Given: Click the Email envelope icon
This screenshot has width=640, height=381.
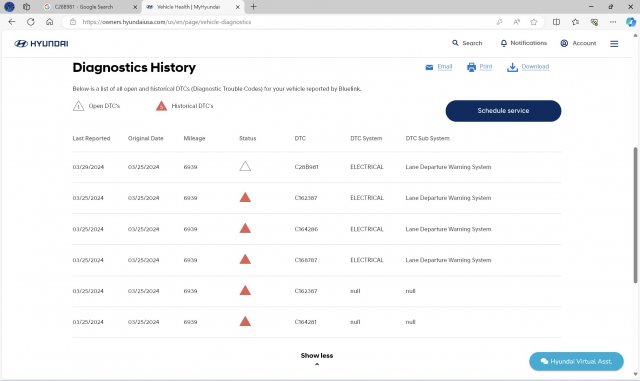Looking at the screenshot, I should [x=429, y=67].
